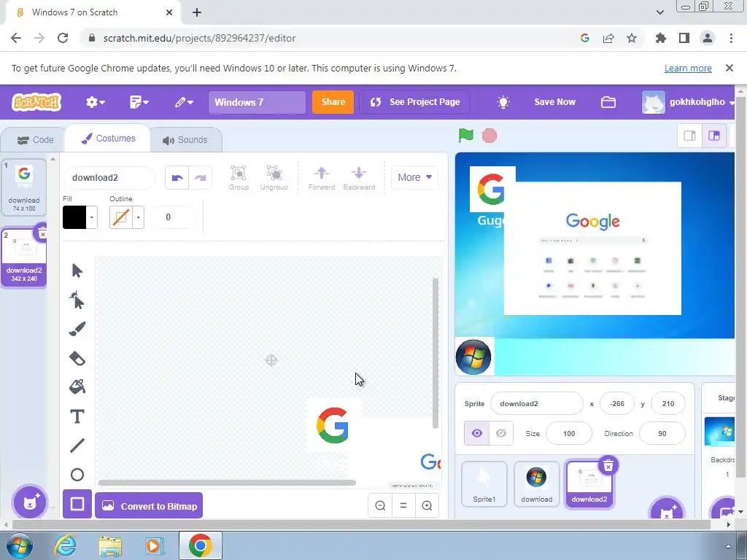Switch to the Costumes tab
Image resolution: width=747 pixels, height=560 pixels.
coord(108,139)
